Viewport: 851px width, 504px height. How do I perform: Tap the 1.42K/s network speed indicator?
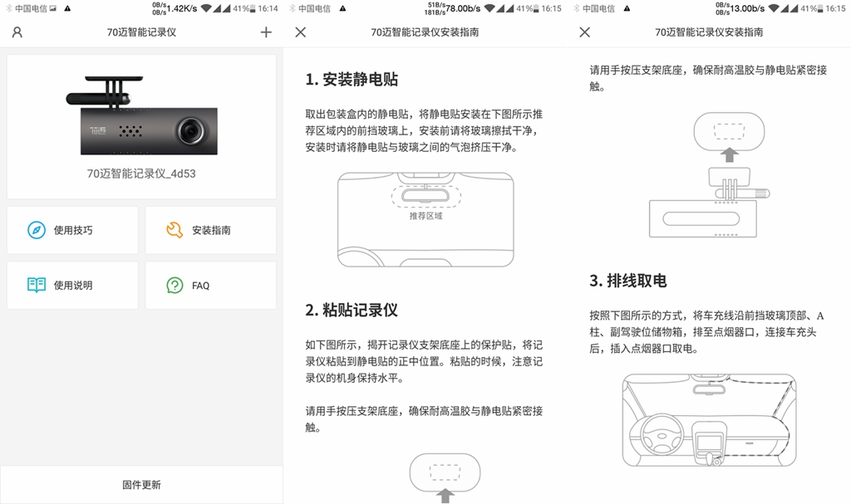[x=182, y=8]
